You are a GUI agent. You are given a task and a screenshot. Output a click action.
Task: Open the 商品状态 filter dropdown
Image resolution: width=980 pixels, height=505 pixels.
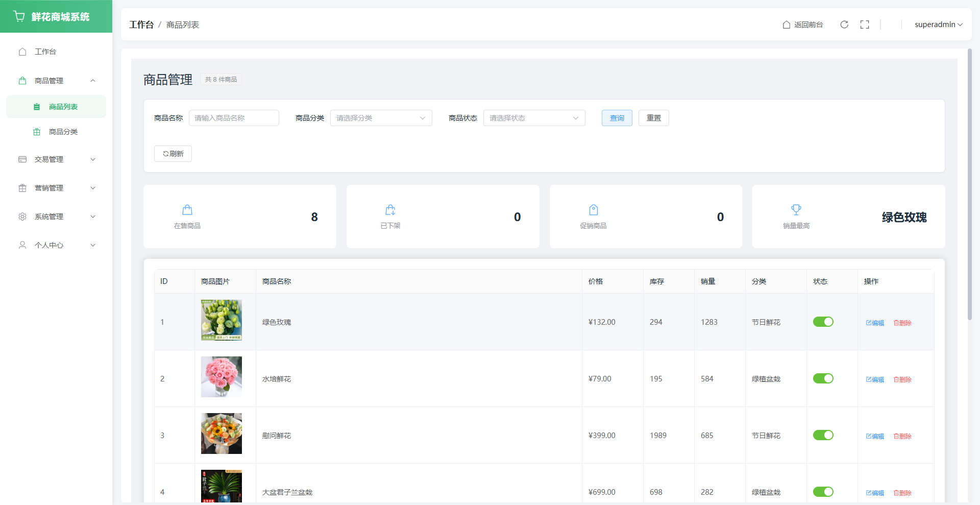534,118
